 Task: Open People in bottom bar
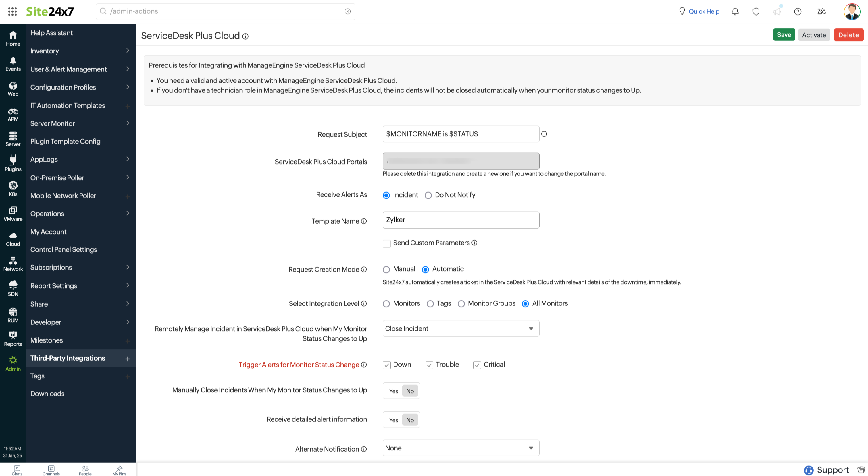point(85,470)
